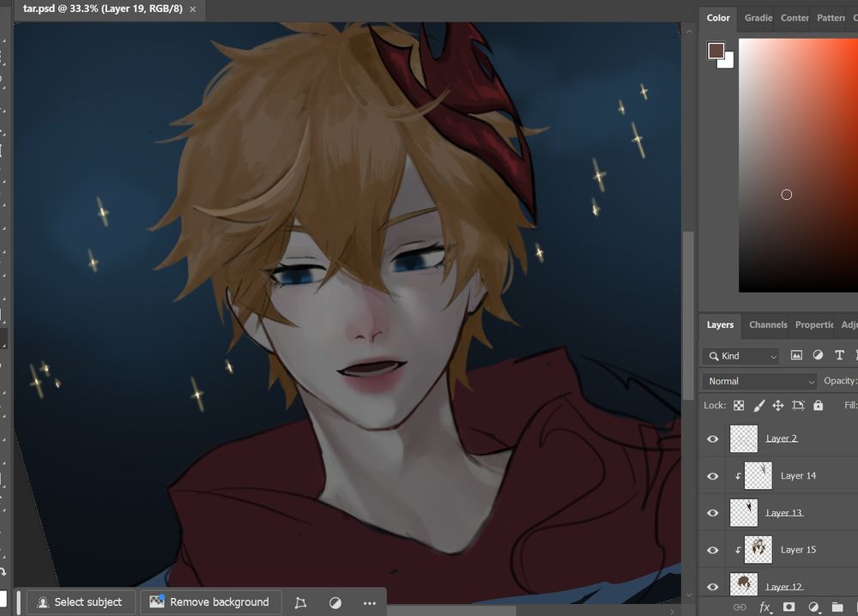
Task: Select the tar.psd document tab
Action: click(103, 9)
